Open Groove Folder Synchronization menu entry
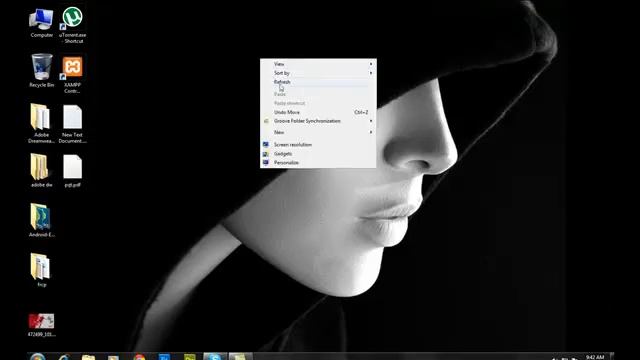Screen dimensions: 640x360 [318, 121]
